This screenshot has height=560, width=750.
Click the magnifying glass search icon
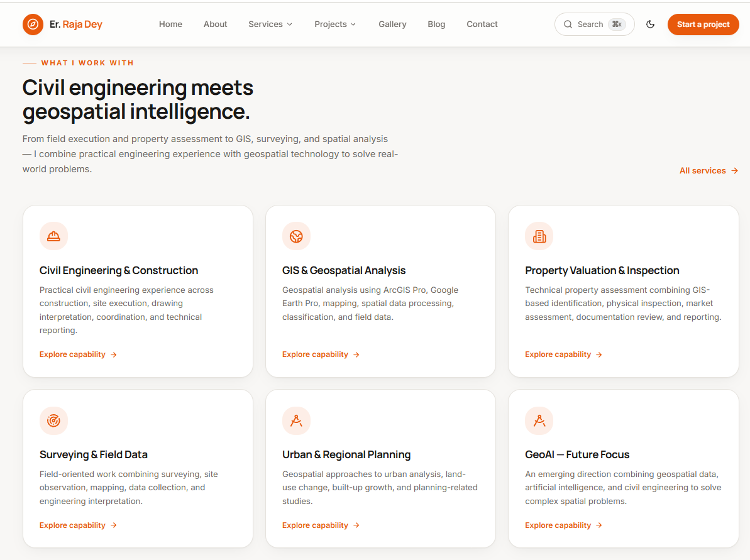[568, 25]
